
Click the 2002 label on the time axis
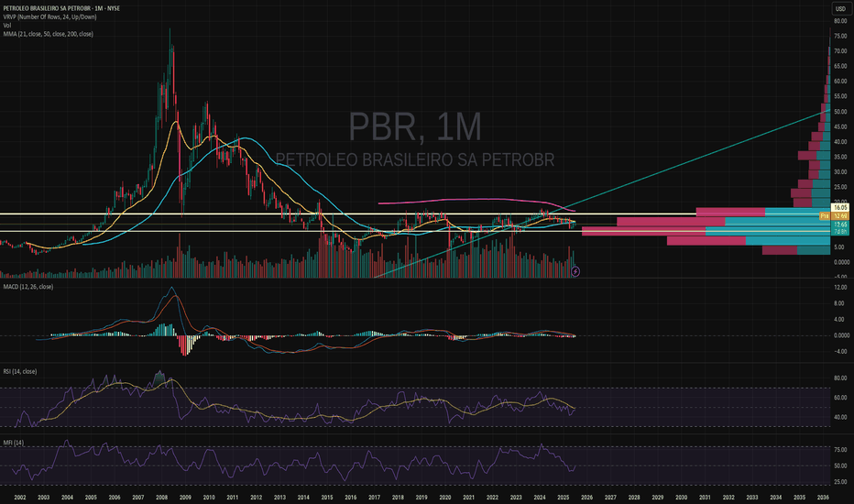(x=20, y=498)
